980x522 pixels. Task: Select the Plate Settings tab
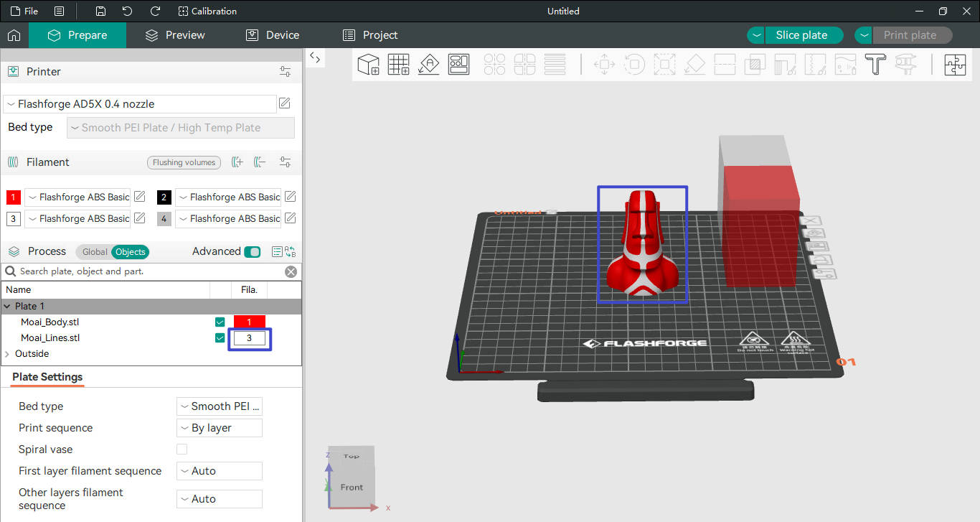[47, 377]
